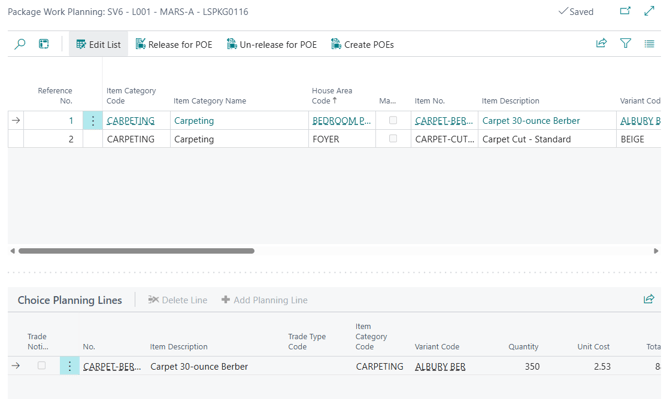
Task: Select Unit Cost value 2.53
Action: point(602,367)
